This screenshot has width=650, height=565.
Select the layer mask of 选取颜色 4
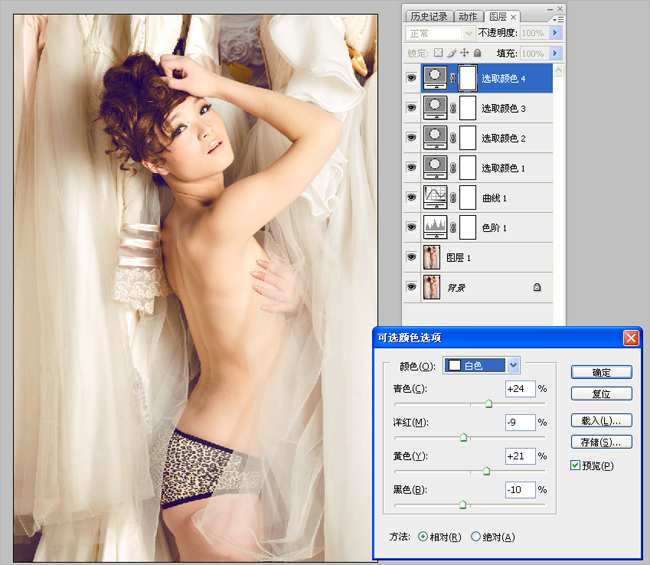click(x=468, y=78)
